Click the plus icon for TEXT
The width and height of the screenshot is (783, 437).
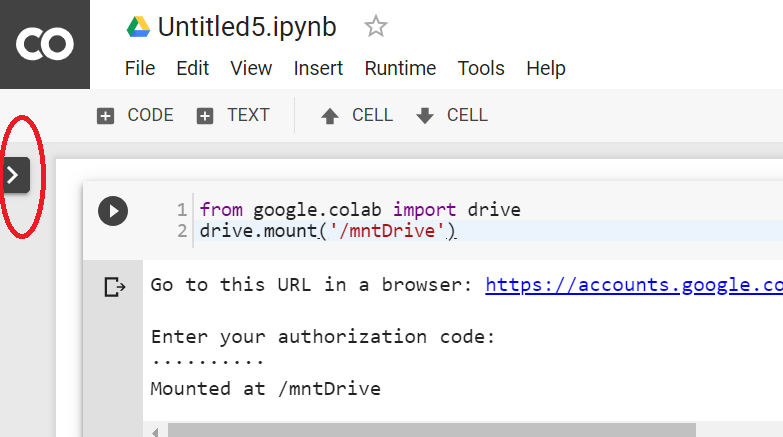(x=205, y=116)
